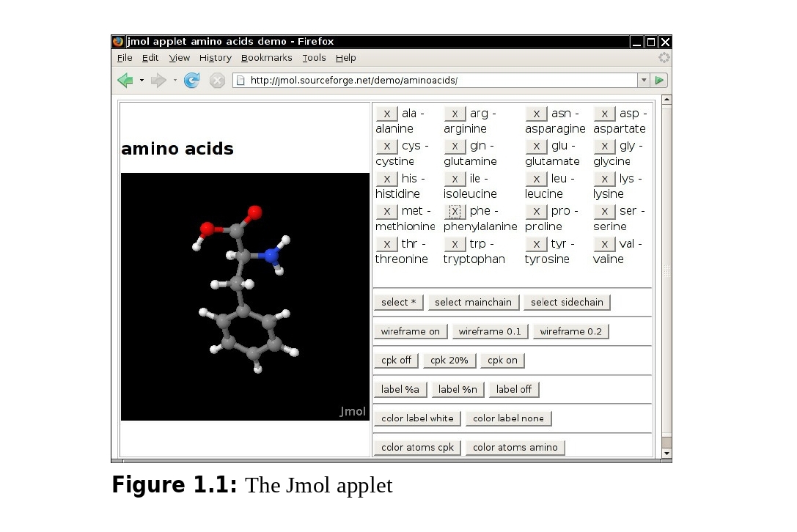
Task: Open the Back button history dropdown arrow
Action: (x=142, y=81)
